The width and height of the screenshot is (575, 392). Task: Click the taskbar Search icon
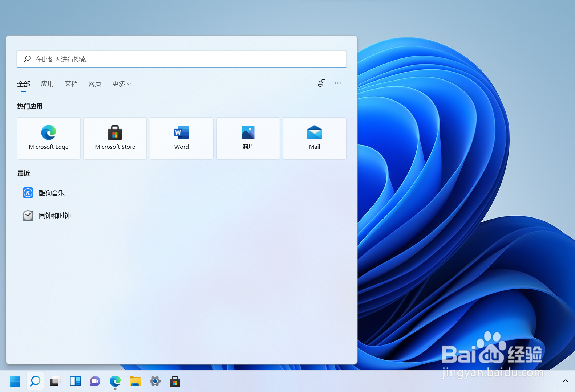[x=35, y=381]
